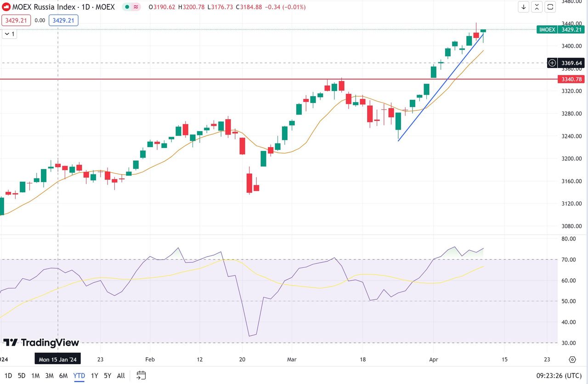The width and height of the screenshot is (588, 384).
Task: Open the go-to-date calendar icon
Action: 141,375
